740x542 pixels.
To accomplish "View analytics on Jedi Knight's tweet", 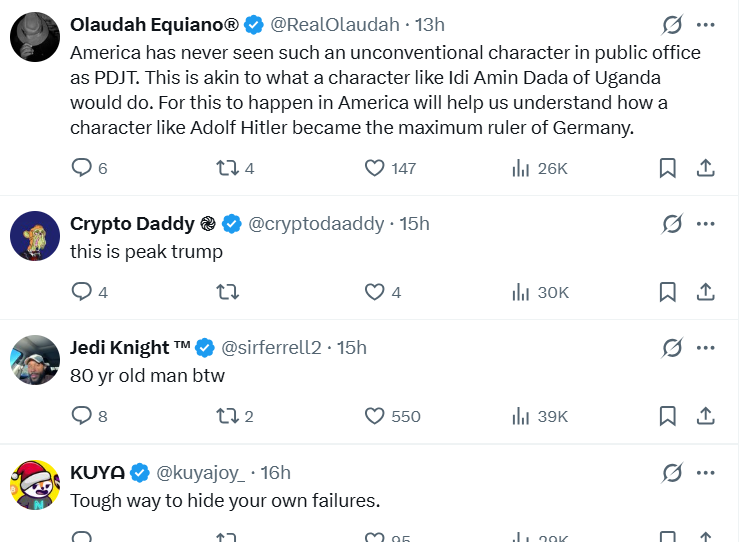I will coord(520,416).
